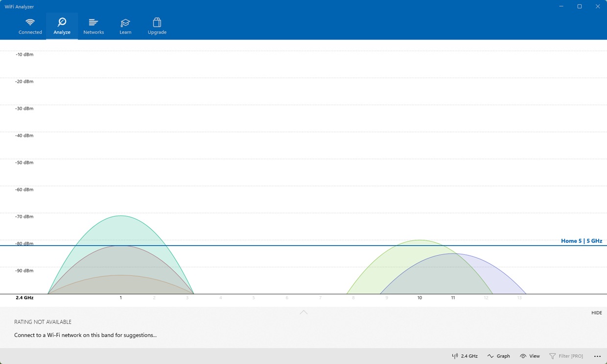607x364 pixels.
Task: Click the Connected Wi-Fi signal icon
Action: pos(30,22)
